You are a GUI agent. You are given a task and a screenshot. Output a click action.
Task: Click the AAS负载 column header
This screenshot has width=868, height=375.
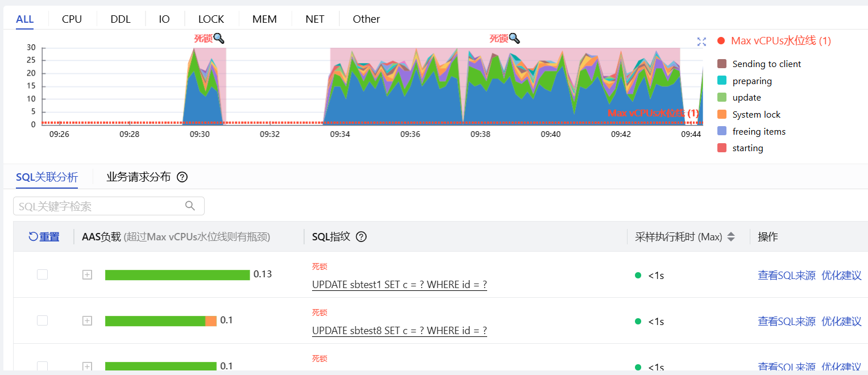pos(176,237)
